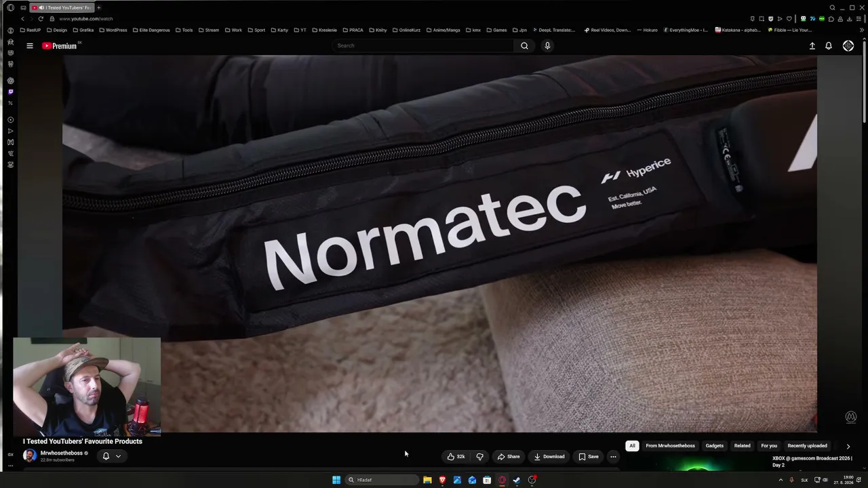Viewport: 868px width, 488px height.
Task: Open Mrwhosetheboss channel avatar
Action: click(30, 455)
